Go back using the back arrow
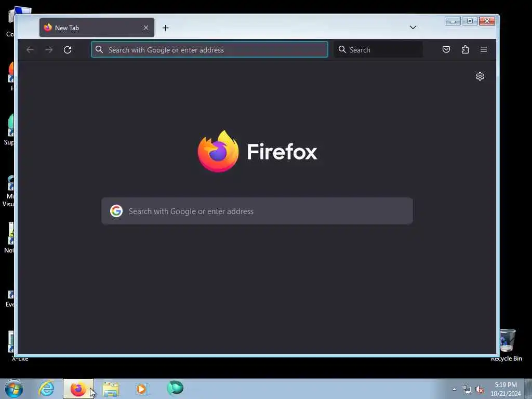Image resolution: width=532 pixels, height=399 pixels. point(30,50)
